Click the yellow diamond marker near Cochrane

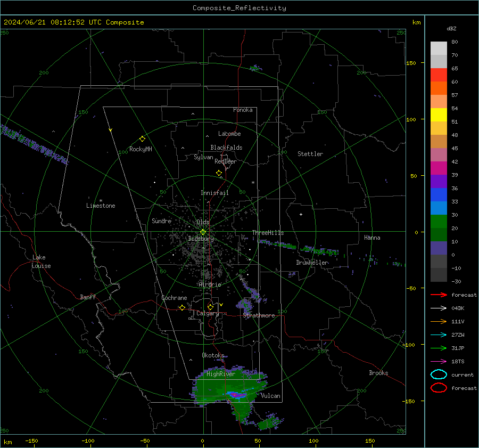[182, 307]
